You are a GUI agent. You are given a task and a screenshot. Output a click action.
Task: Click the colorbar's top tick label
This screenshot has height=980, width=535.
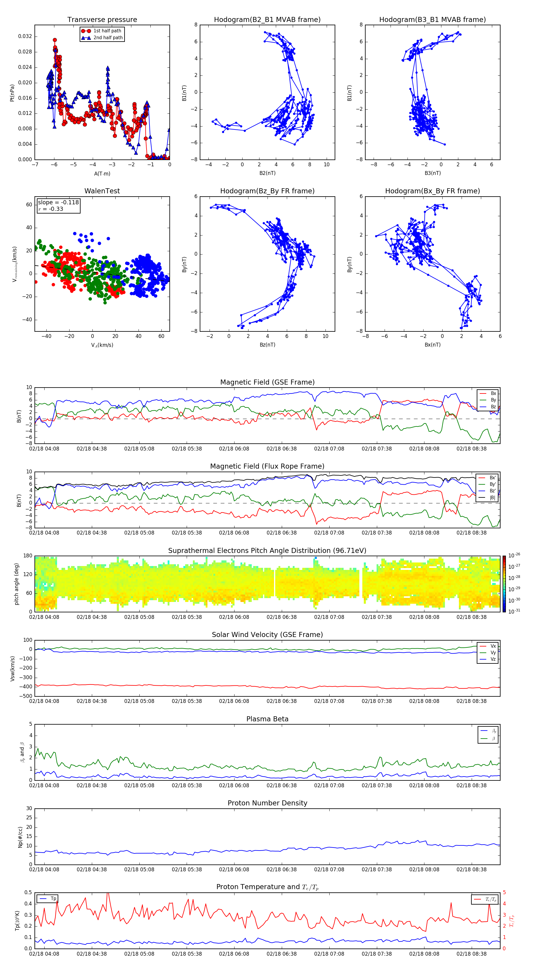tap(514, 555)
